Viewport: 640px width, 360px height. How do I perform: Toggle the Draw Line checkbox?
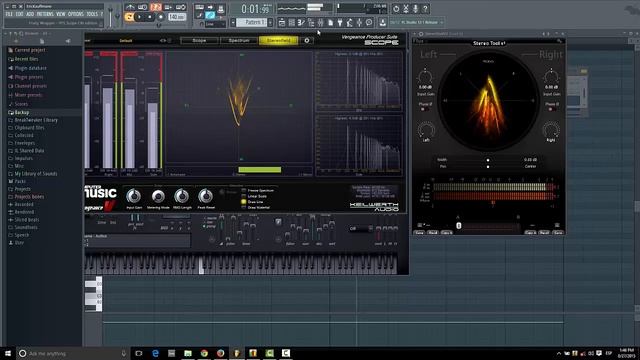click(x=244, y=202)
